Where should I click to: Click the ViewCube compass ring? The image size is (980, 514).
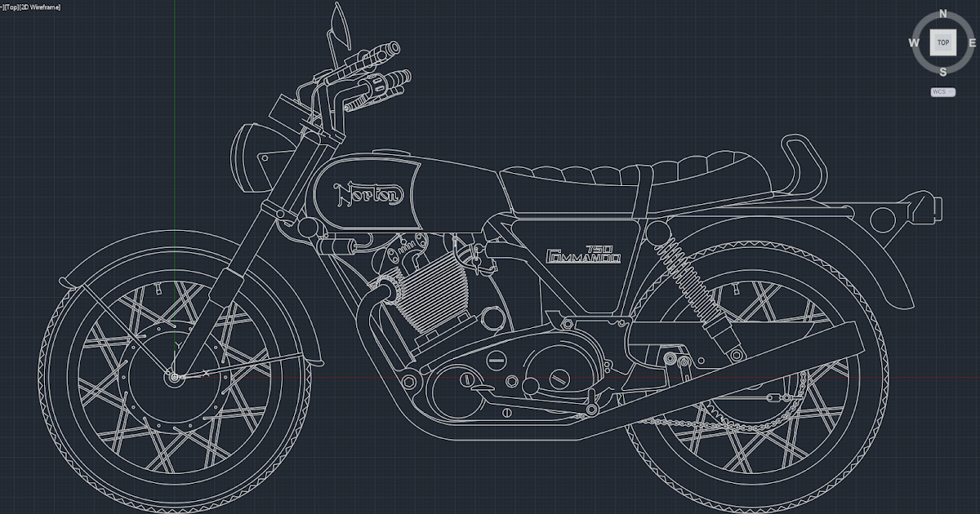(923, 24)
